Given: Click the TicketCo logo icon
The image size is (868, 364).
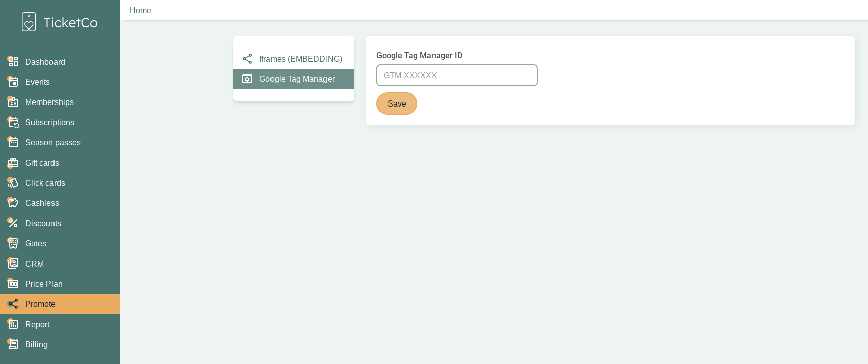Looking at the screenshot, I should (29, 22).
